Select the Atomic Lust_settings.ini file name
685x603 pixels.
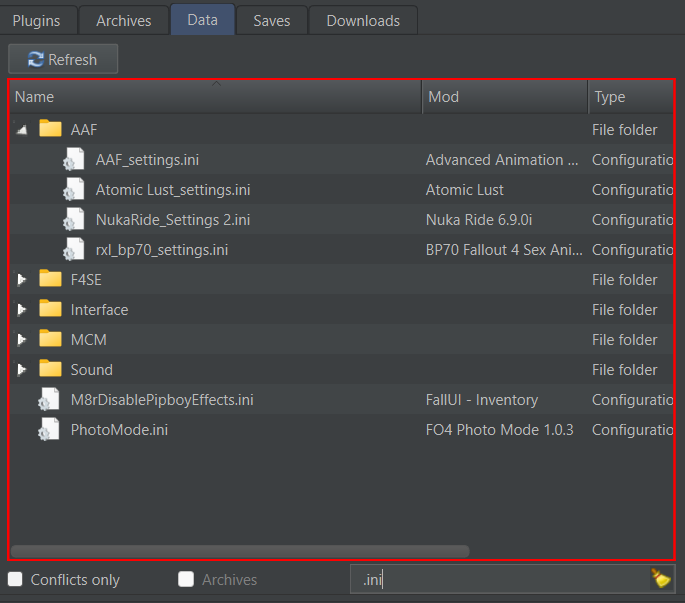(173, 190)
